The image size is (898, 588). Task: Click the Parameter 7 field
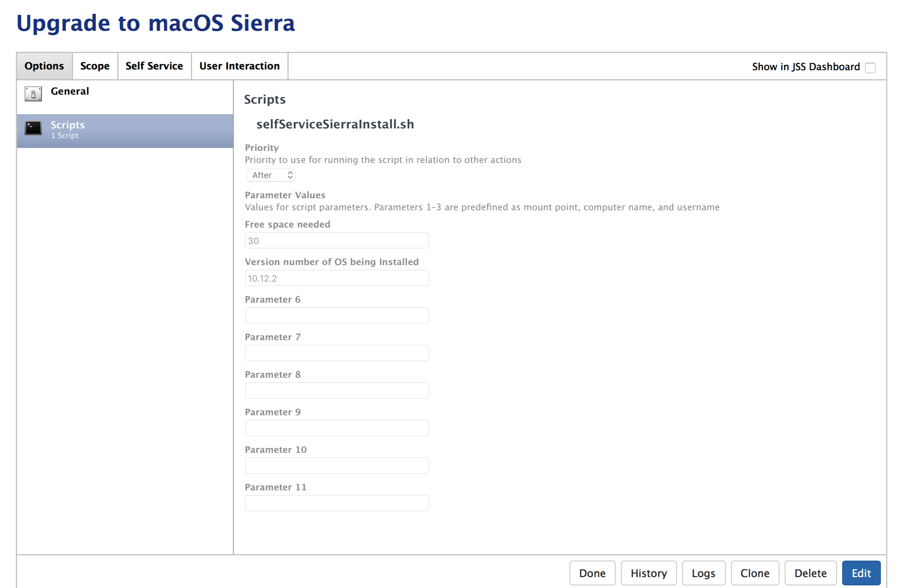point(337,353)
